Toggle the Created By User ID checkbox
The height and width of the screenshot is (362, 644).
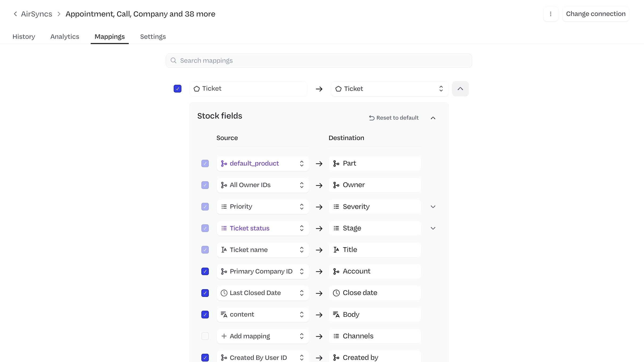[x=205, y=357]
